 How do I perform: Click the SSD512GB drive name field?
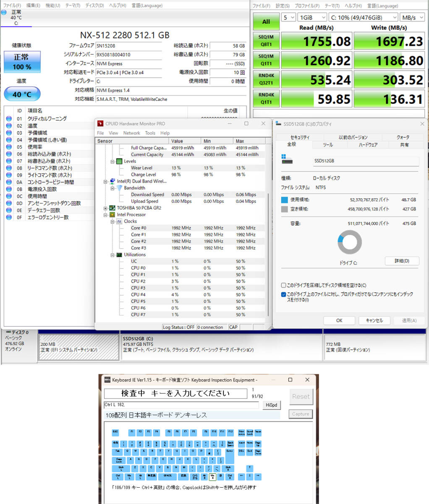pyautogui.click(x=366, y=161)
